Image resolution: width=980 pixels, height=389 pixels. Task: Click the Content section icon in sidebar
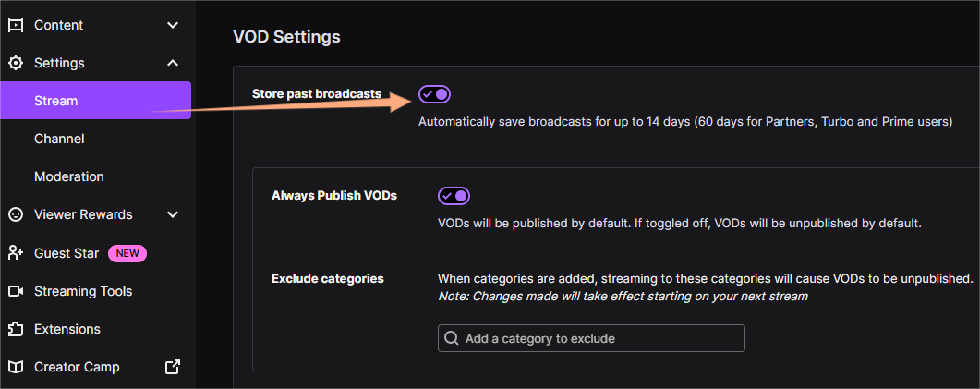[15, 25]
